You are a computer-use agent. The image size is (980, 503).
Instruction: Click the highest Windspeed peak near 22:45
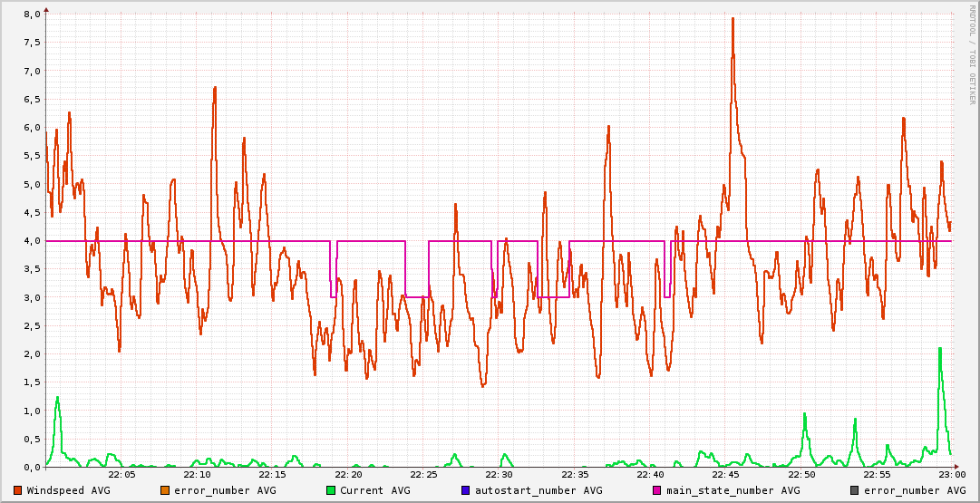(733, 19)
